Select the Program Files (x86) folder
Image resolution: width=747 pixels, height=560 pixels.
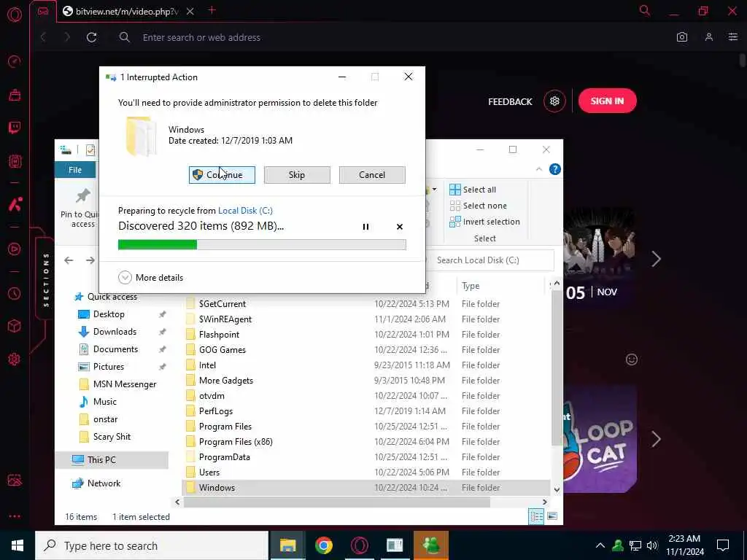[x=236, y=442]
